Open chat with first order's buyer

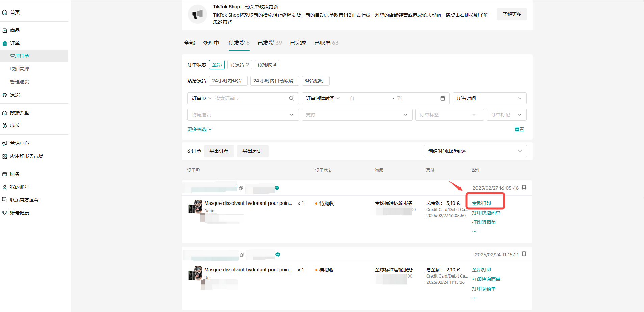pos(277,188)
